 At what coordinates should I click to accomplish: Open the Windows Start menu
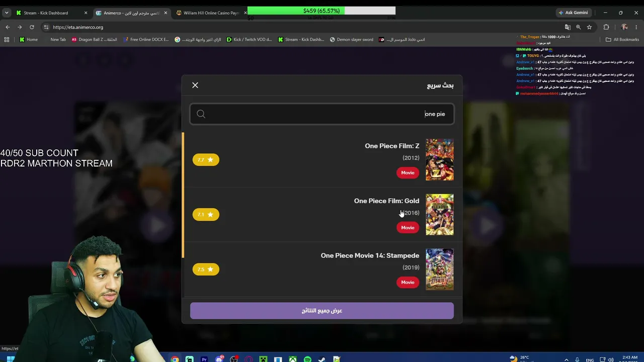click(10, 359)
